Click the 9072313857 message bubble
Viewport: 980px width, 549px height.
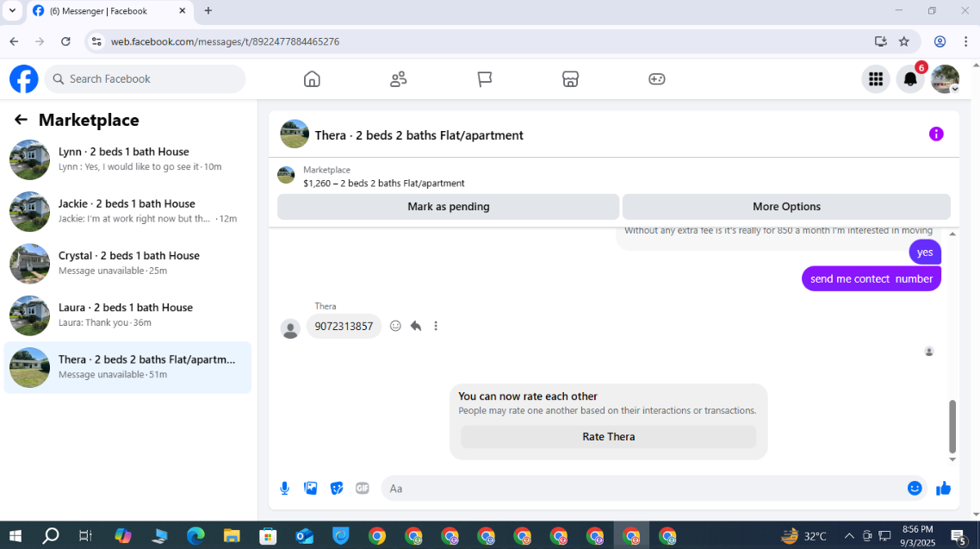pyautogui.click(x=344, y=326)
